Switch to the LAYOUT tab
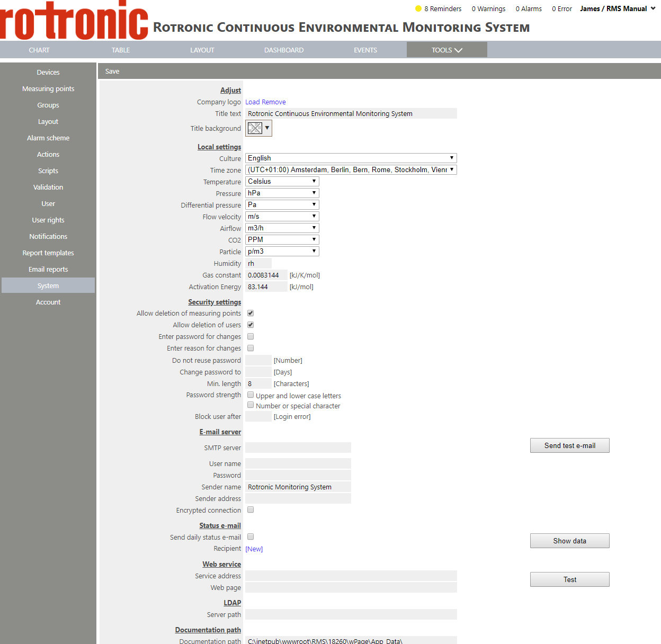The height and width of the screenshot is (644, 661). [202, 50]
